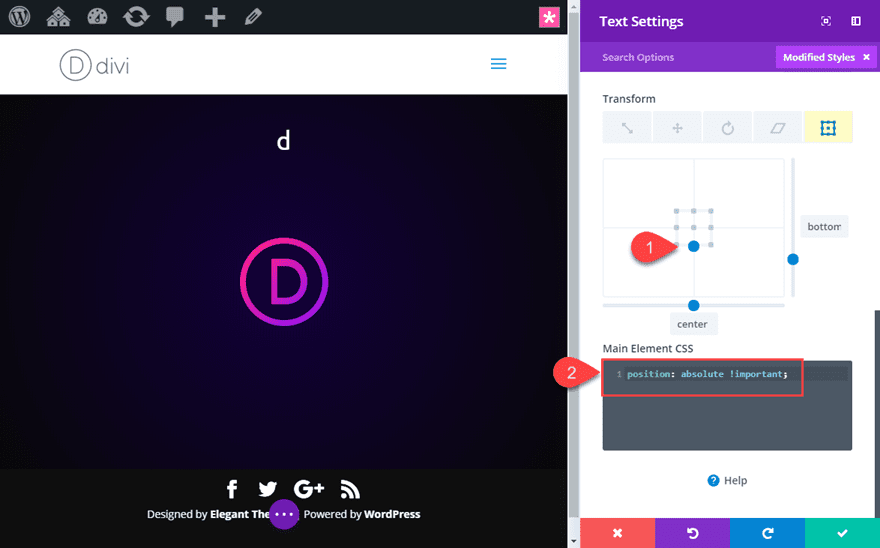Open the site home icon in admin bar

[x=58, y=17]
